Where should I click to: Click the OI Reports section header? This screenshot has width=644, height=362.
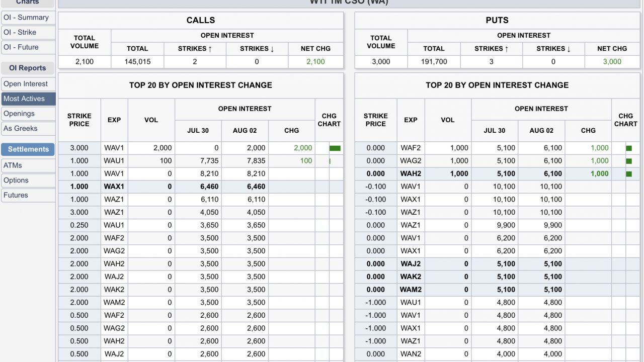click(27, 68)
